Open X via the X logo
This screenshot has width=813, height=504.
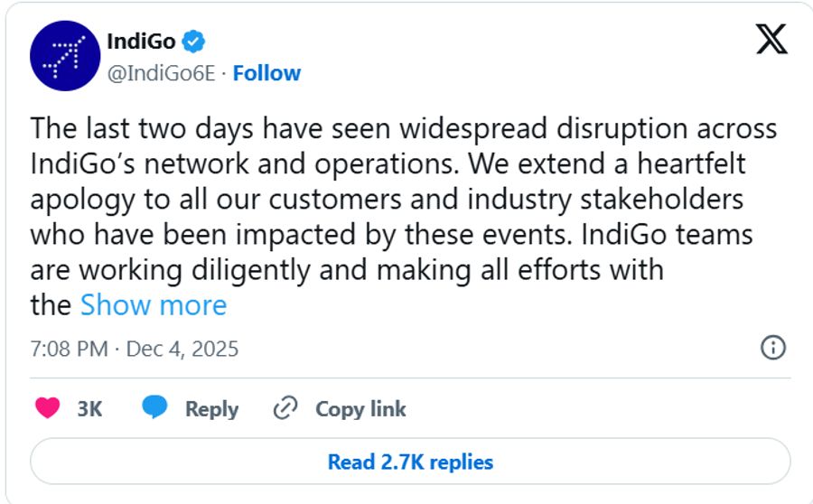coord(771,41)
